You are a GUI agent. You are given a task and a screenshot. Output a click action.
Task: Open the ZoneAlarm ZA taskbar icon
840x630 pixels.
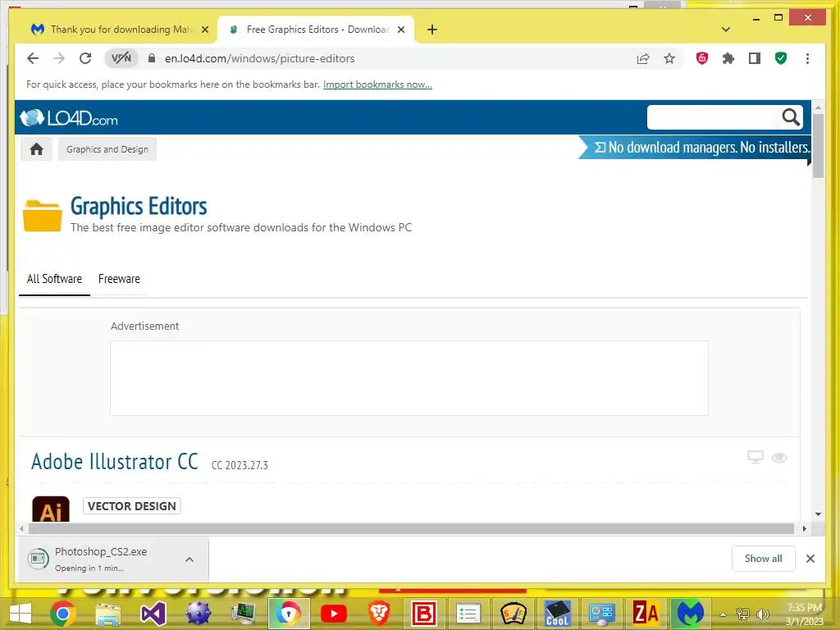tap(646, 614)
